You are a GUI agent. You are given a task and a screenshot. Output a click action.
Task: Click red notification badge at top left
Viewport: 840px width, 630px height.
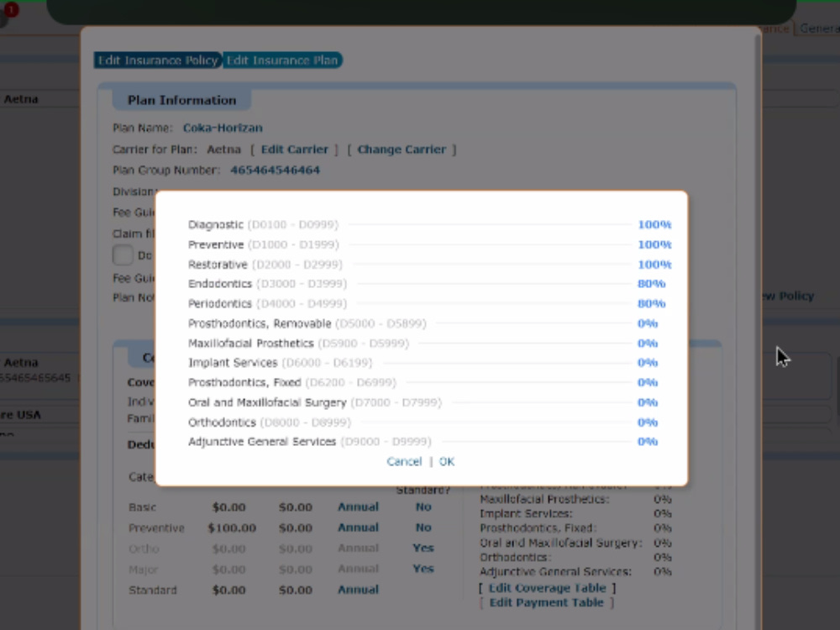(x=11, y=9)
